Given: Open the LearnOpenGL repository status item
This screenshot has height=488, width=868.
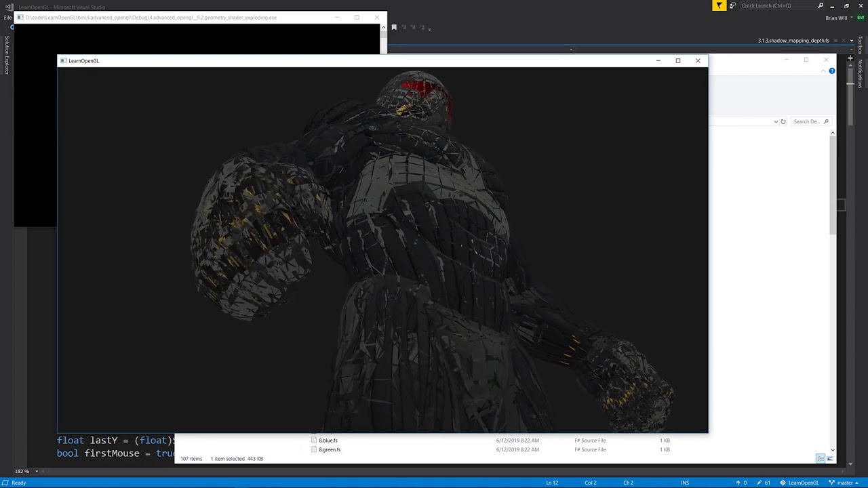Looking at the screenshot, I should [799, 483].
